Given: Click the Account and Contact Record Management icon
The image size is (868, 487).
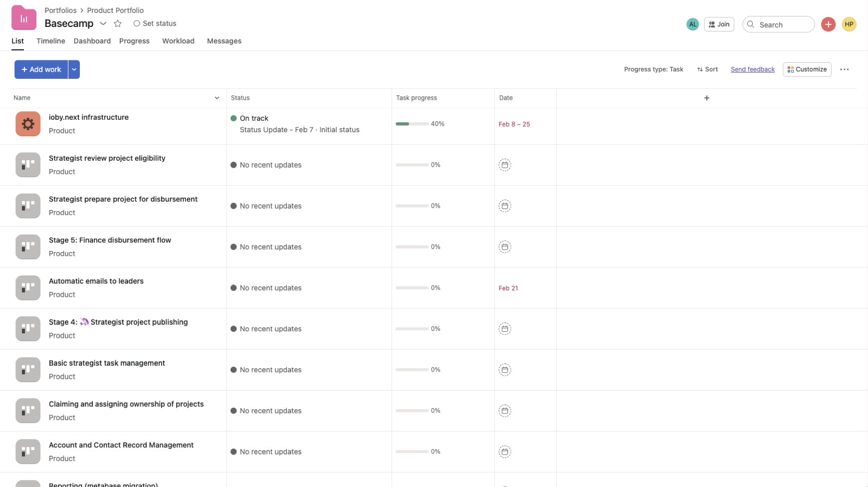Looking at the screenshot, I should (28, 451).
